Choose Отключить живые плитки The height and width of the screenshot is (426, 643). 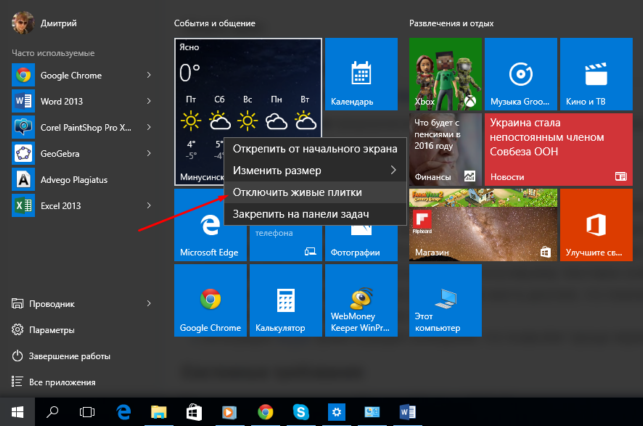pyautogui.click(x=315, y=192)
